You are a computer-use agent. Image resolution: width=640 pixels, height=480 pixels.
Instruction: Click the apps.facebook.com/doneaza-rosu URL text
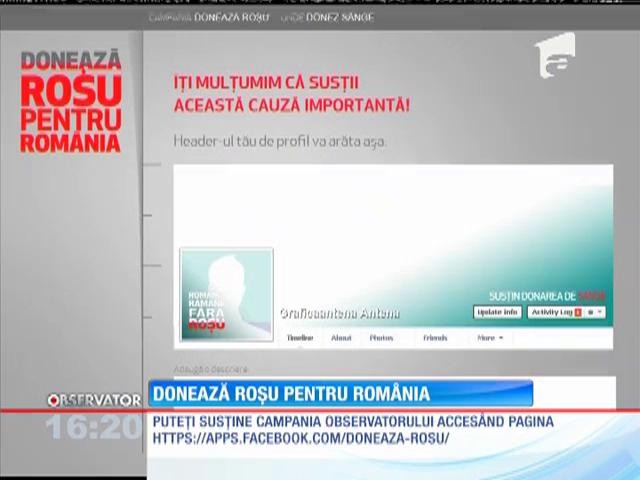tap(301, 438)
